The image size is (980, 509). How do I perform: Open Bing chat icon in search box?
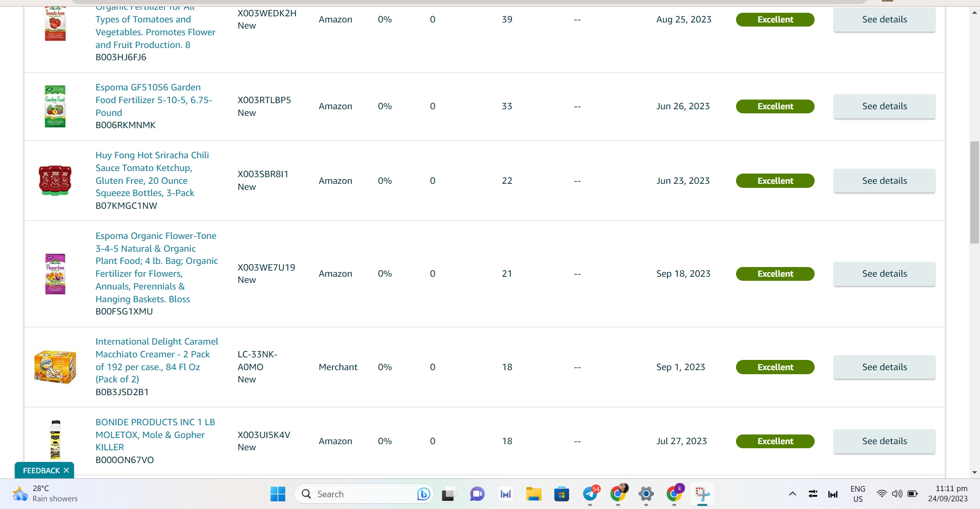click(x=423, y=494)
